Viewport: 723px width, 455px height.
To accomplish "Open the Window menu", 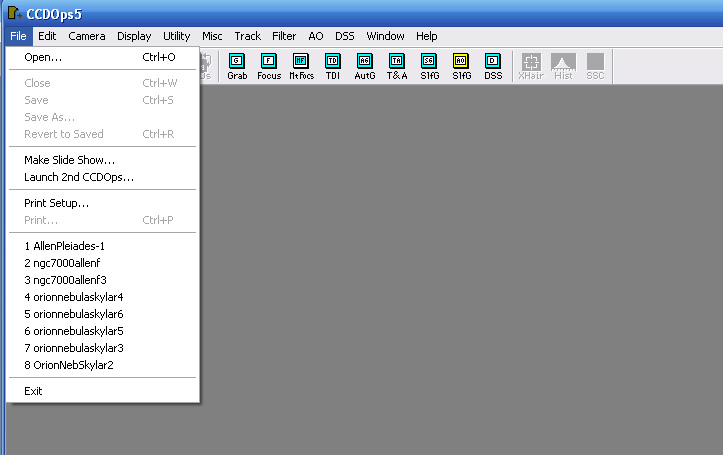I will tap(385, 36).
